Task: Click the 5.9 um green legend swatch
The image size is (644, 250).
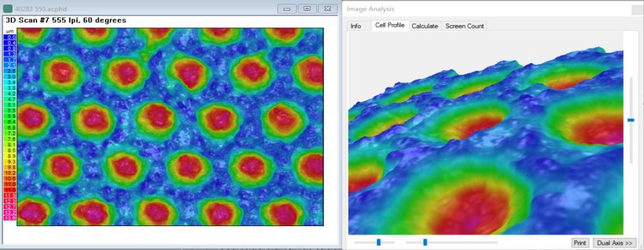Action: coord(10,116)
